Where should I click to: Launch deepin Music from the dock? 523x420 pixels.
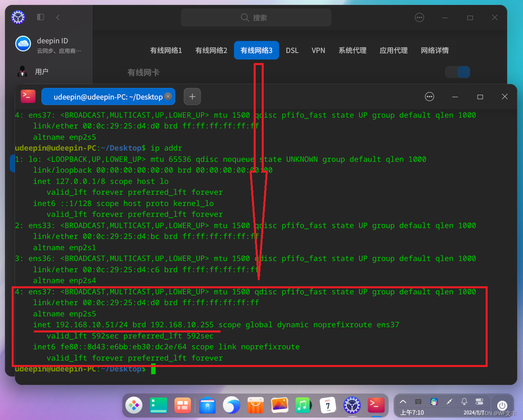(303, 405)
